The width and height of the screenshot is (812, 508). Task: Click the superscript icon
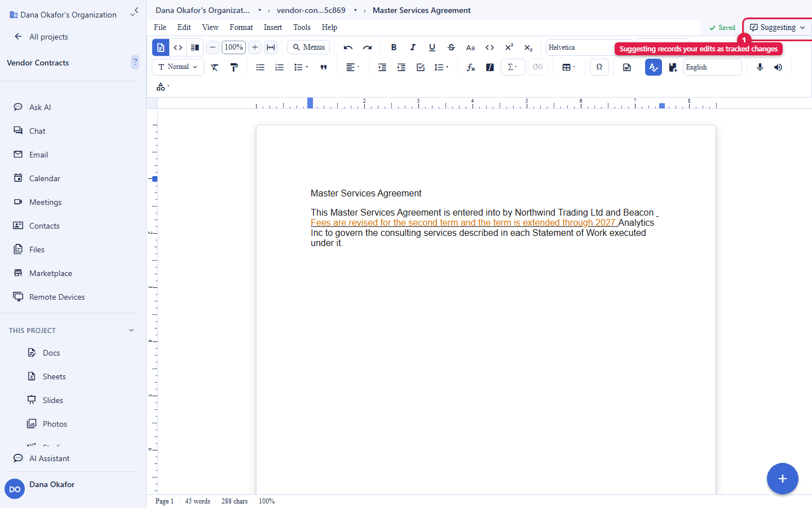point(509,47)
